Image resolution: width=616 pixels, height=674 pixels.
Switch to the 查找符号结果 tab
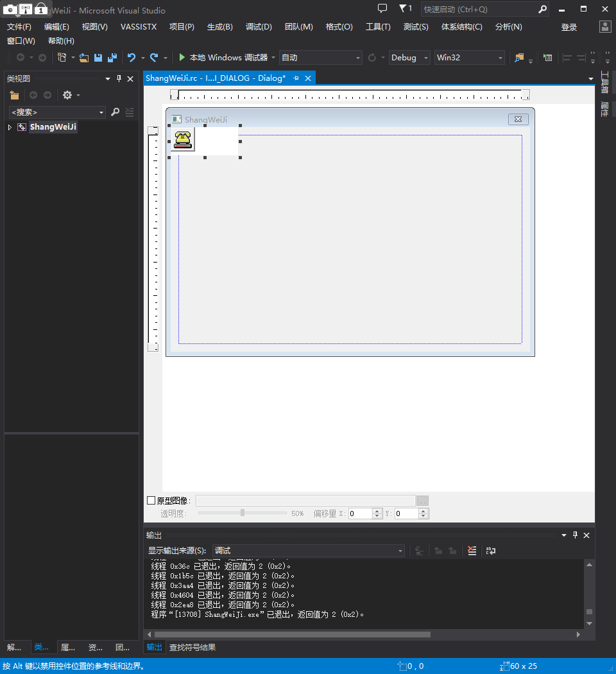(193, 647)
